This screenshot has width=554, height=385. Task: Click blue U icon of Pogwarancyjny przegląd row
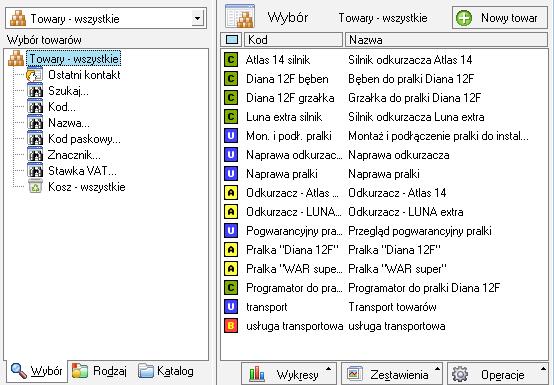[x=231, y=231]
